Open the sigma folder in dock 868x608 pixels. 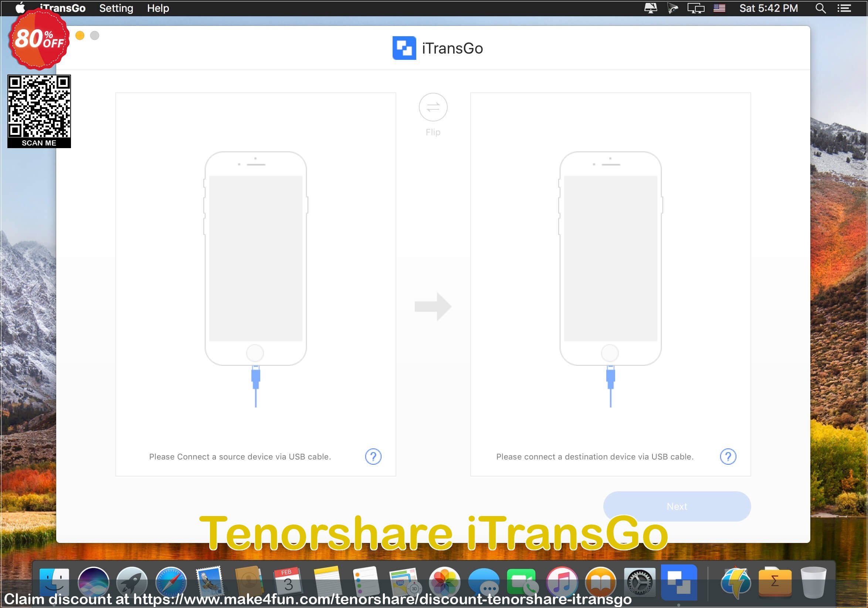[x=774, y=582]
